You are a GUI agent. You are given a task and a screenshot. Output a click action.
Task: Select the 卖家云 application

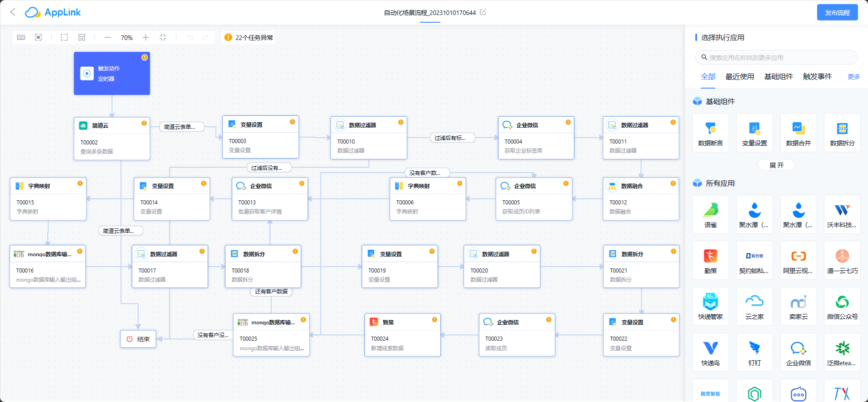(x=798, y=306)
